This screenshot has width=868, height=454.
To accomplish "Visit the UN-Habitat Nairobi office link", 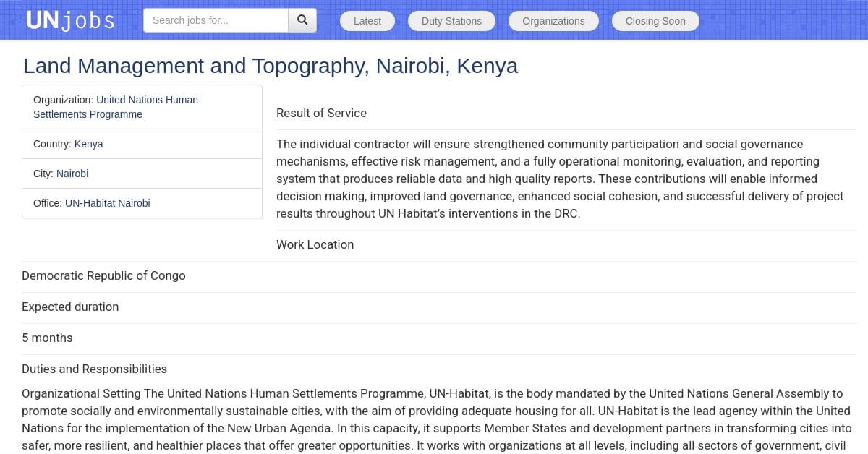I will [x=108, y=203].
